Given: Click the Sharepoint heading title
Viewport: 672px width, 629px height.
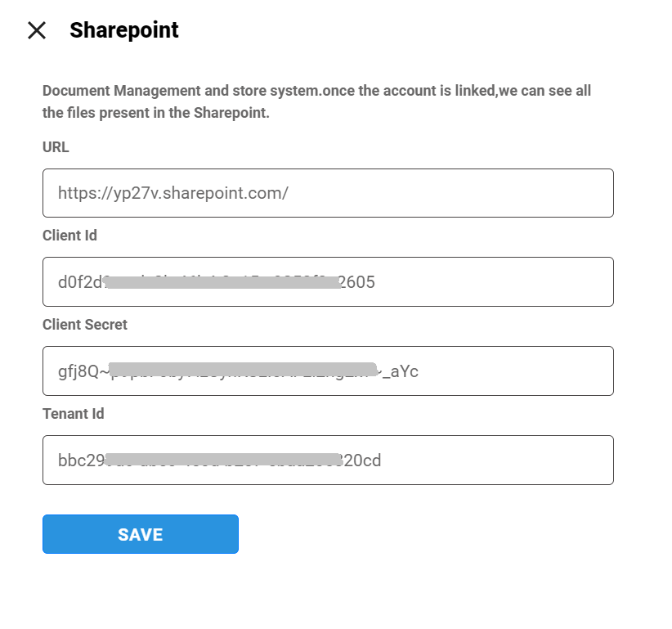Looking at the screenshot, I should [x=123, y=30].
